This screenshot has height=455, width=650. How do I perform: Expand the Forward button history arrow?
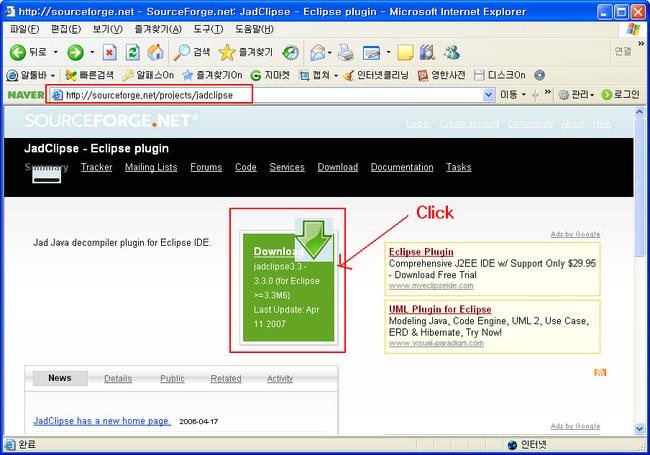click(92, 52)
